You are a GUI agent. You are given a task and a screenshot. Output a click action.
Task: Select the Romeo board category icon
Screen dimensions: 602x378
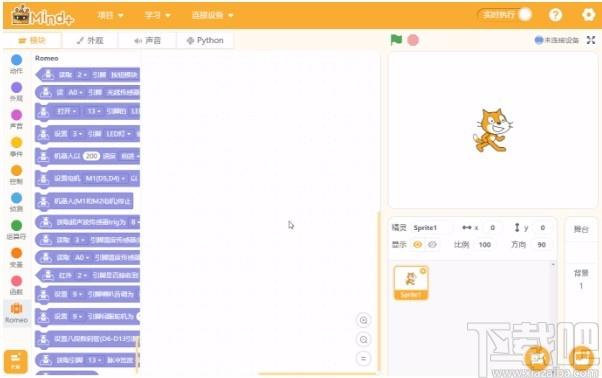16,312
